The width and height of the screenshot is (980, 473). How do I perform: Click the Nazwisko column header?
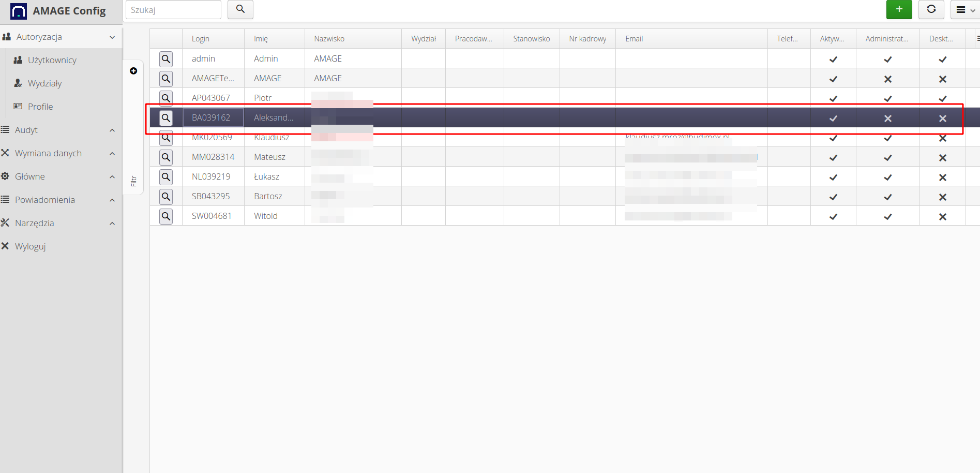pyautogui.click(x=329, y=38)
